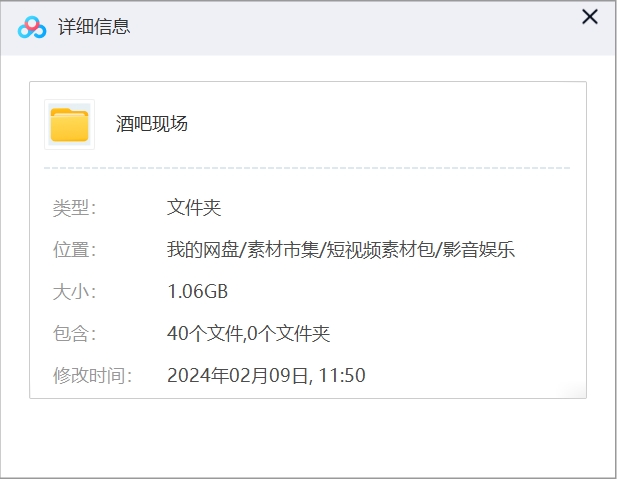
Task: Click the 修改时间 field label
Action: (92, 376)
